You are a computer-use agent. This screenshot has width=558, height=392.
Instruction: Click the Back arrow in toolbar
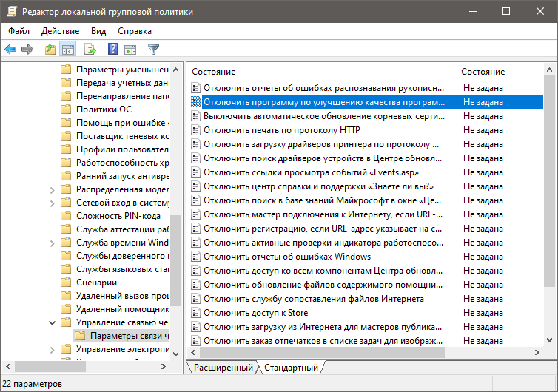point(10,50)
